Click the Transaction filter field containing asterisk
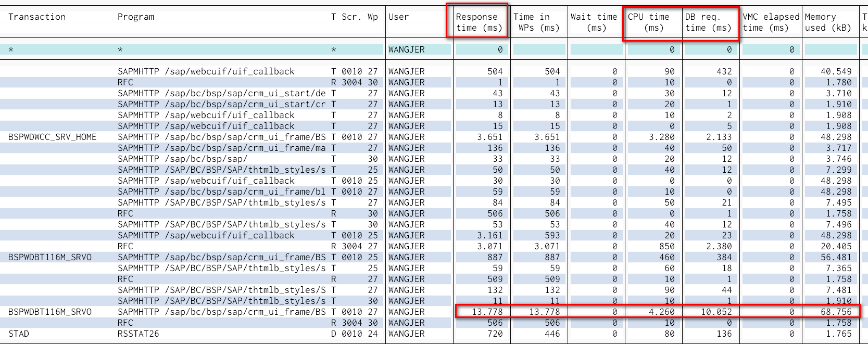 (56, 50)
